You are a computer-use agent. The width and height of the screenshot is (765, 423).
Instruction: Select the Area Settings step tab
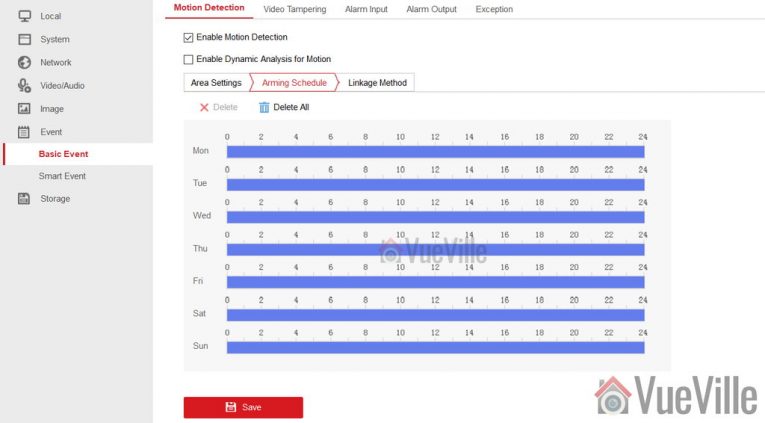[x=216, y=83]
